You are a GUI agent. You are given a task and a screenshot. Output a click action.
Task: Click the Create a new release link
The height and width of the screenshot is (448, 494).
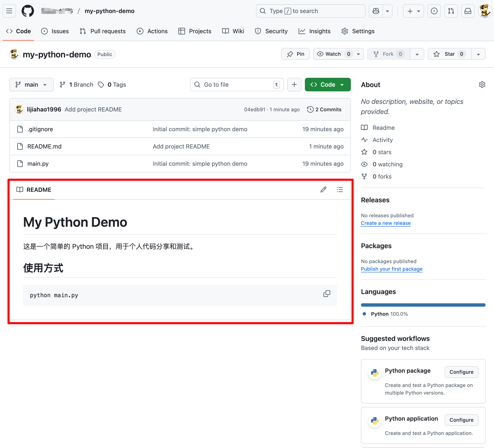coord(385,223)
